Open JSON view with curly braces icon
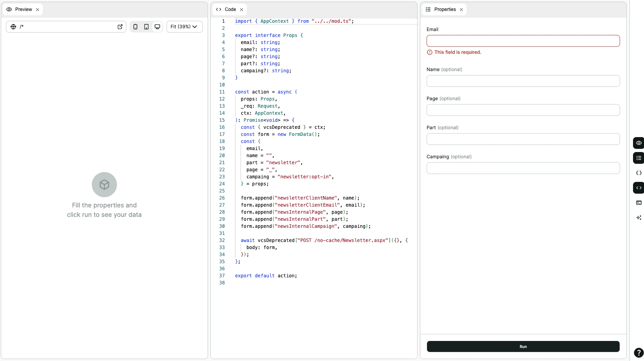 tap(639, 173)
